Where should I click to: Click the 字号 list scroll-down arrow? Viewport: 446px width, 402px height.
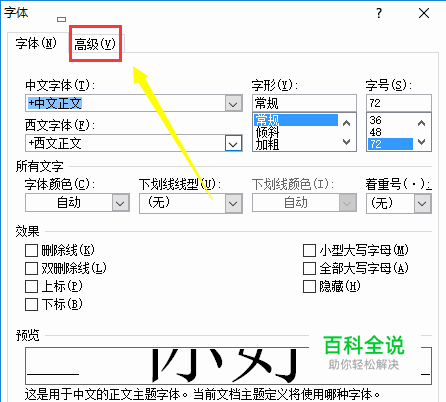[x=422, y=141]
